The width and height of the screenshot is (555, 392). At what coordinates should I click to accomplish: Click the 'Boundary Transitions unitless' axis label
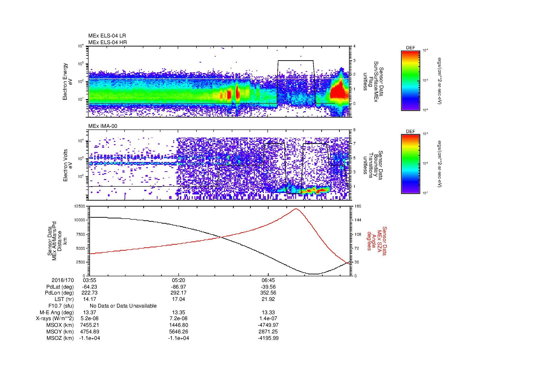(373, 165)
